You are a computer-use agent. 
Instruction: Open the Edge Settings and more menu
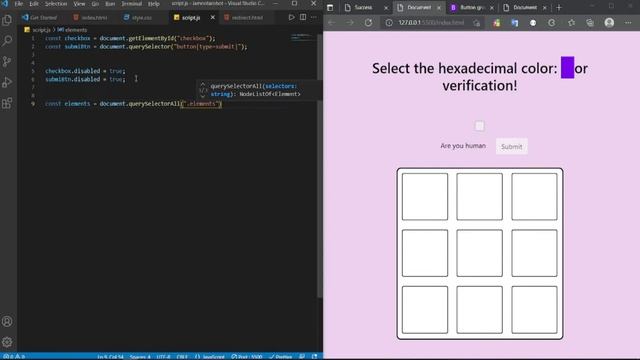point(628,23)
